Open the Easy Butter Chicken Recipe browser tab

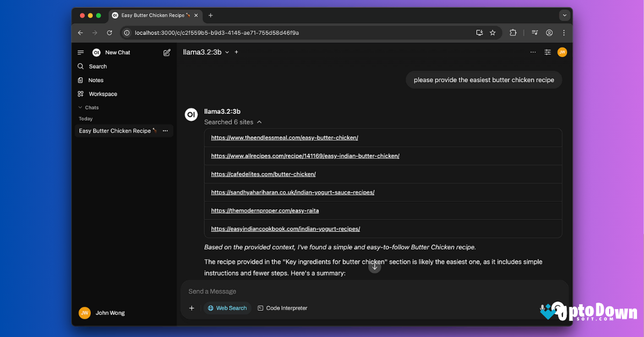coord(152,16)
